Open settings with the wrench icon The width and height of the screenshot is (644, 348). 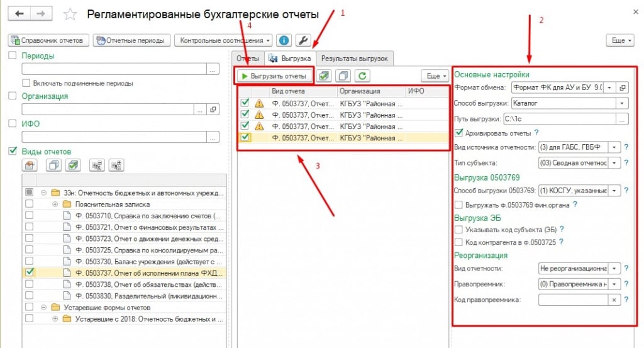click(303, 40)
